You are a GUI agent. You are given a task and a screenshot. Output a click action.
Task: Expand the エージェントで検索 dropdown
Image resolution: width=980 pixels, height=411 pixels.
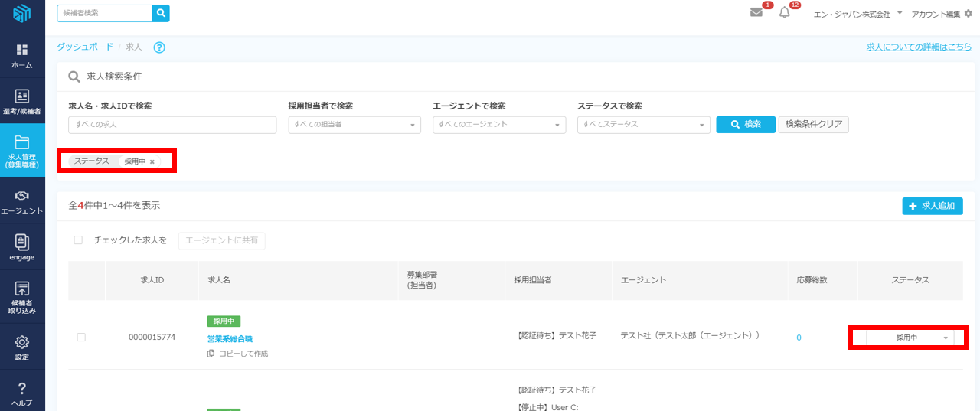click(498, 125)
